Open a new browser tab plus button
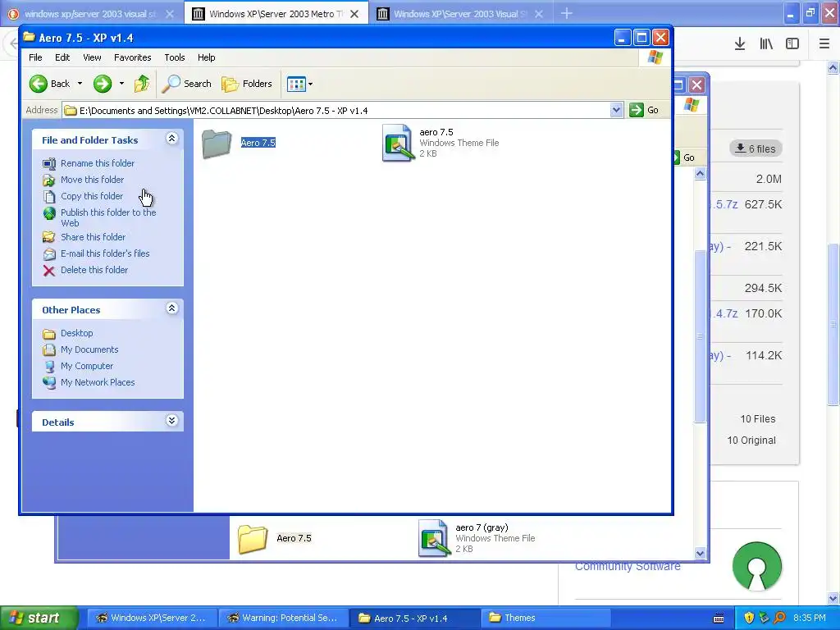This screenshot has width=840, height=630. coord(566,13)
